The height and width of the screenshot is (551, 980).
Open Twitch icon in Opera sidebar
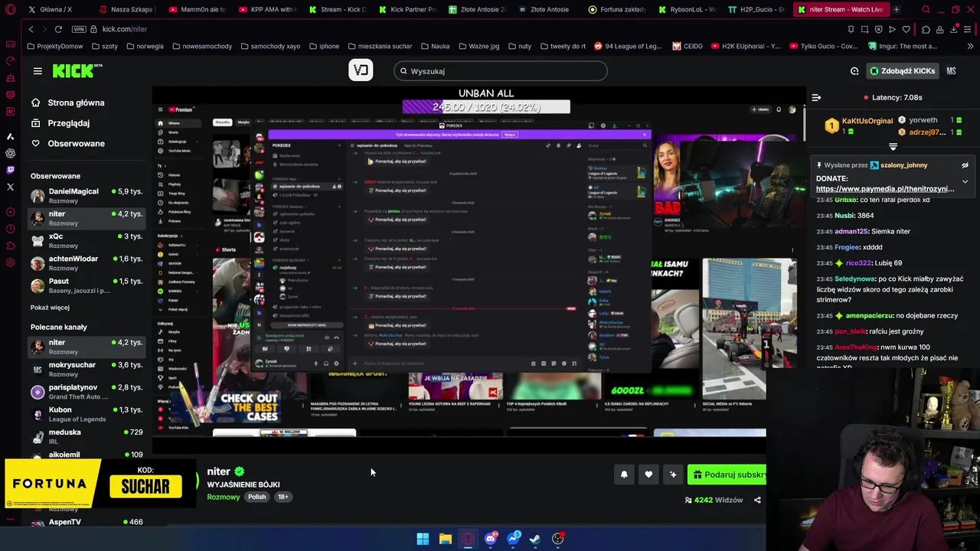[10, 170]
